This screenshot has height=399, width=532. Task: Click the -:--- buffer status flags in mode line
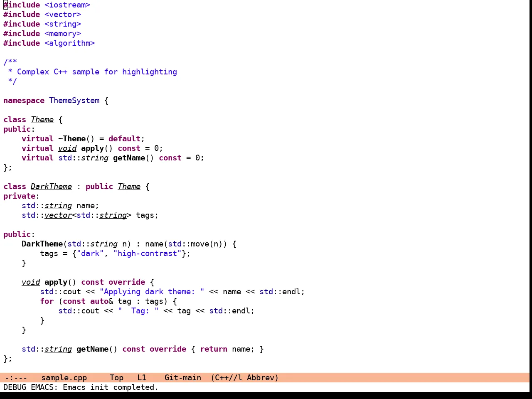16,378
